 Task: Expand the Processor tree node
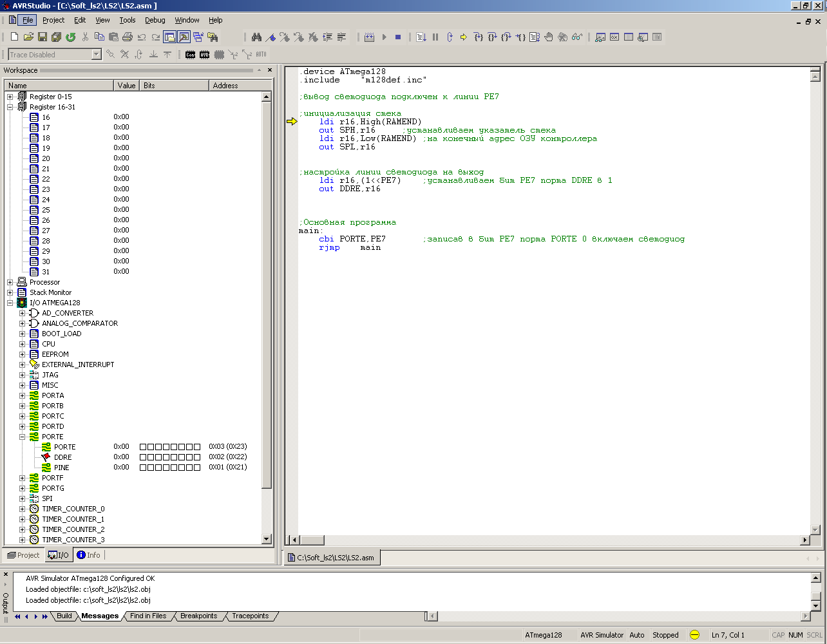10,282
